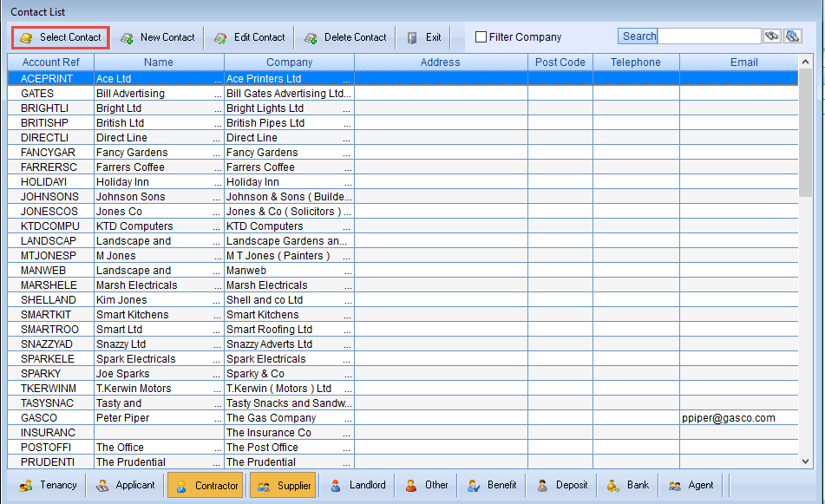
Task: Open the Agent tab
Action: point(691,485)
